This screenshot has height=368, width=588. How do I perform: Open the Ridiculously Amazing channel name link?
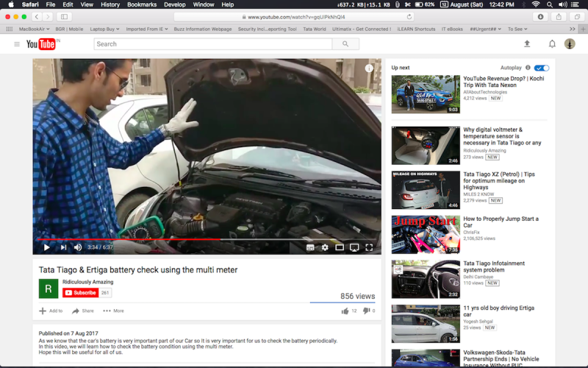click(87, 282)
